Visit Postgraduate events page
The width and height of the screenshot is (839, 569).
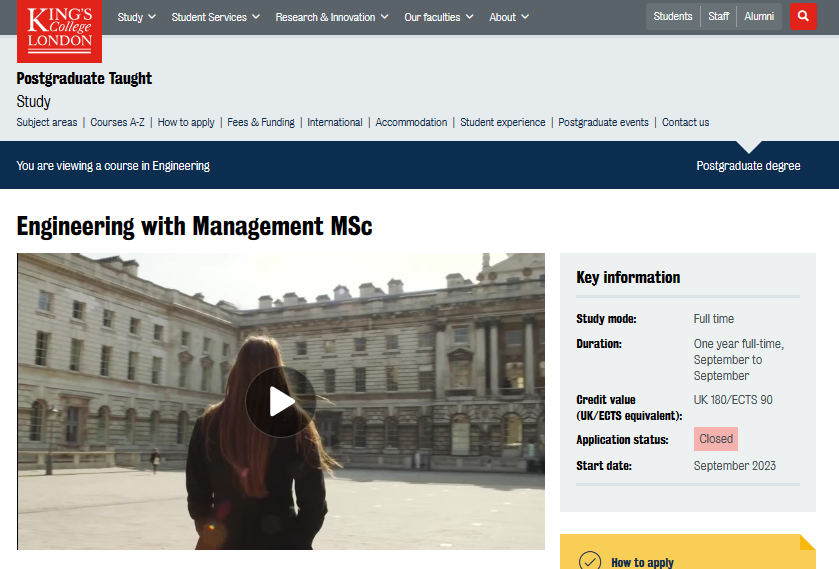click(x=603, y=123)
